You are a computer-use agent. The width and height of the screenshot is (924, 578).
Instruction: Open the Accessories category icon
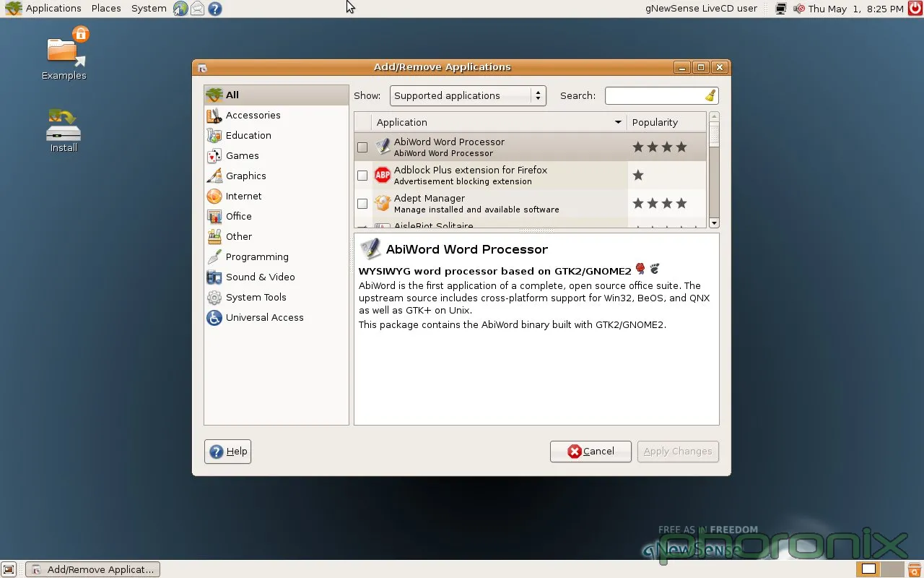click(x=214, y=115)
